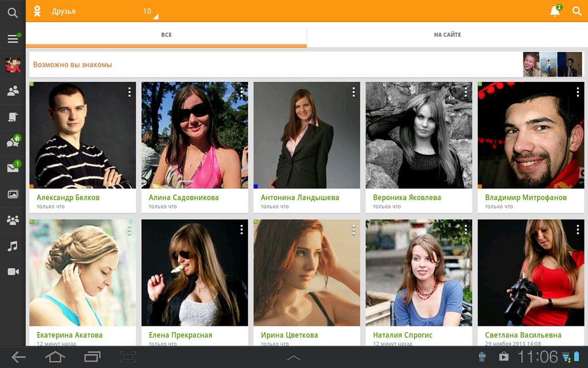Open the messages envelope icon
The width and height of the screenshot is (588, 368).
tap(13, 167)
